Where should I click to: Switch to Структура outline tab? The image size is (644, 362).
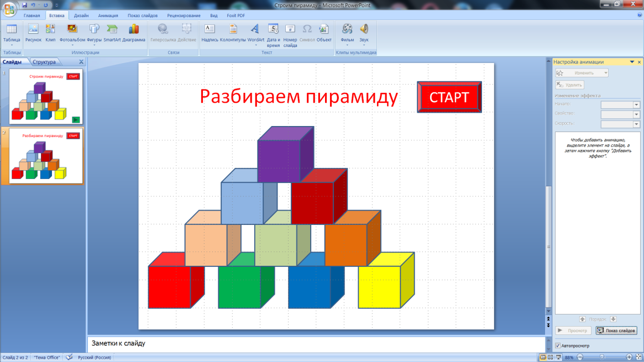44,62
